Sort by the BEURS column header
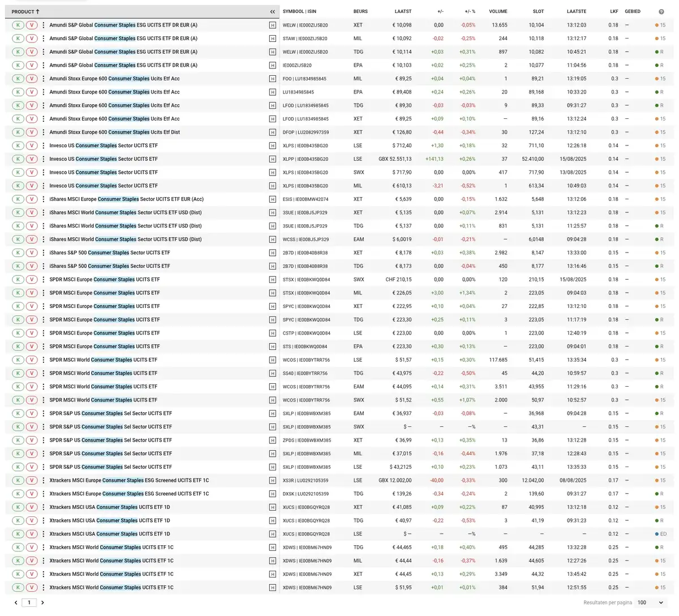The height and width of the screenshot is (616, 679). (x=360, y=11)
